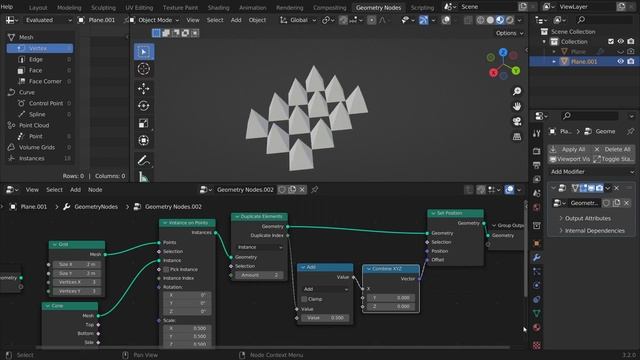This screenshot has width=640, height=360.
Task: Click the pan view hand icon
Action: (x=517, y=106)
